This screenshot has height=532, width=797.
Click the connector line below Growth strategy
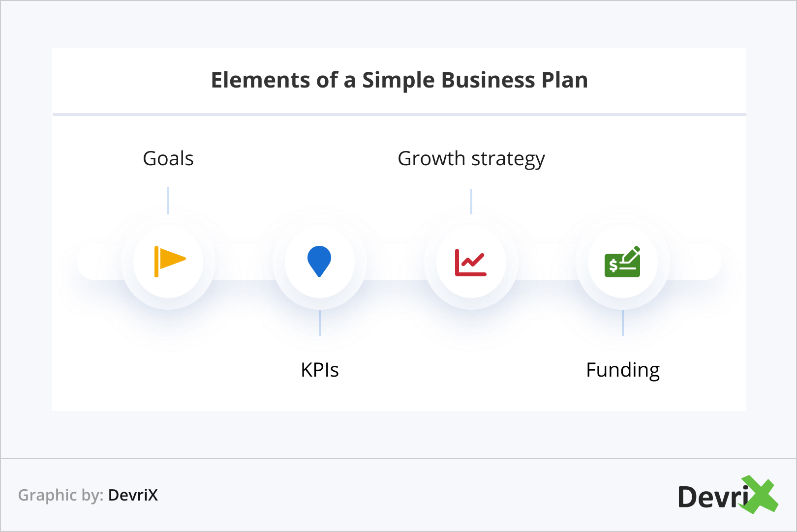coord(471,201)
